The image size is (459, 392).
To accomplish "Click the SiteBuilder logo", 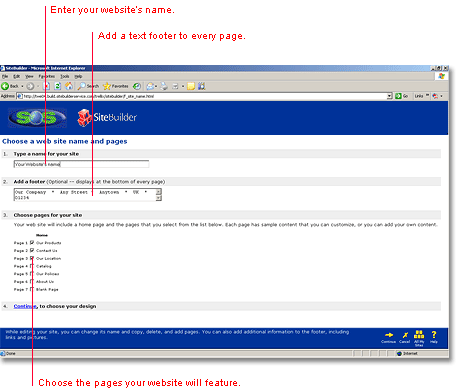I will (107, 118).
